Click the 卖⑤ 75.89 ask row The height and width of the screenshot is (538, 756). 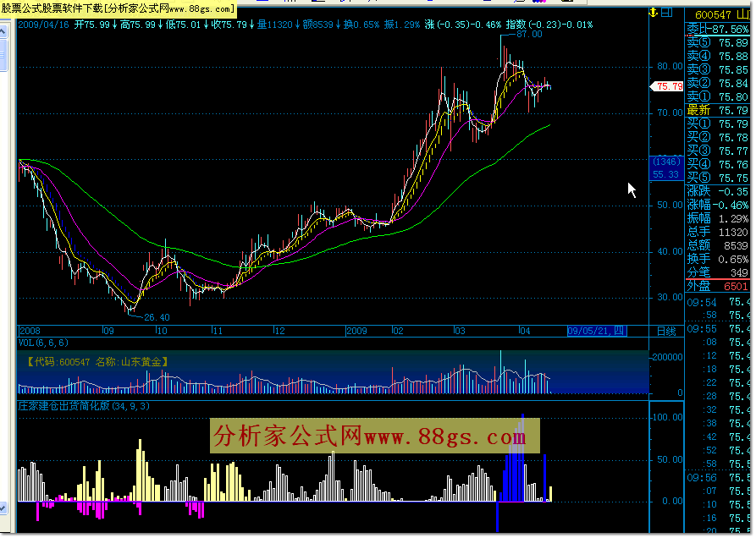[x=717, y=43]
